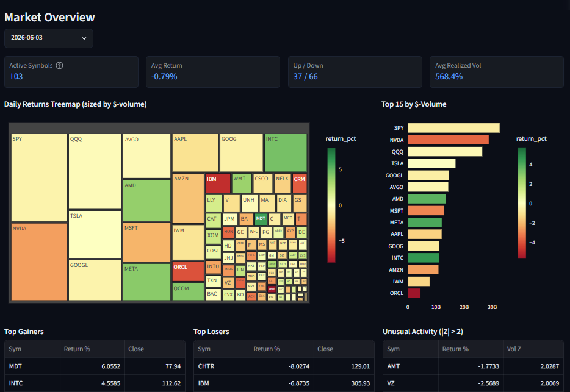This screenshot has height=392, width=570.
Task: Click the SPY bar in Top 15 chart
Action: coord(453,128)
